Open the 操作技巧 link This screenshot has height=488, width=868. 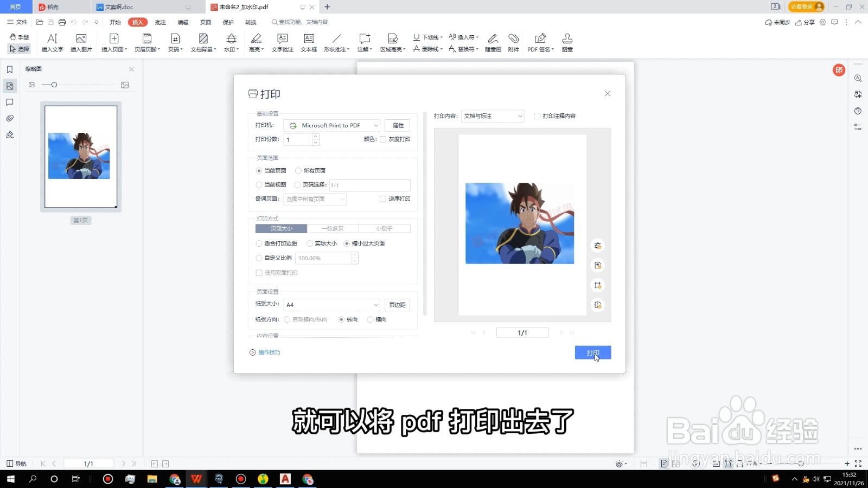pyautogui.click(x=265, y=352)
